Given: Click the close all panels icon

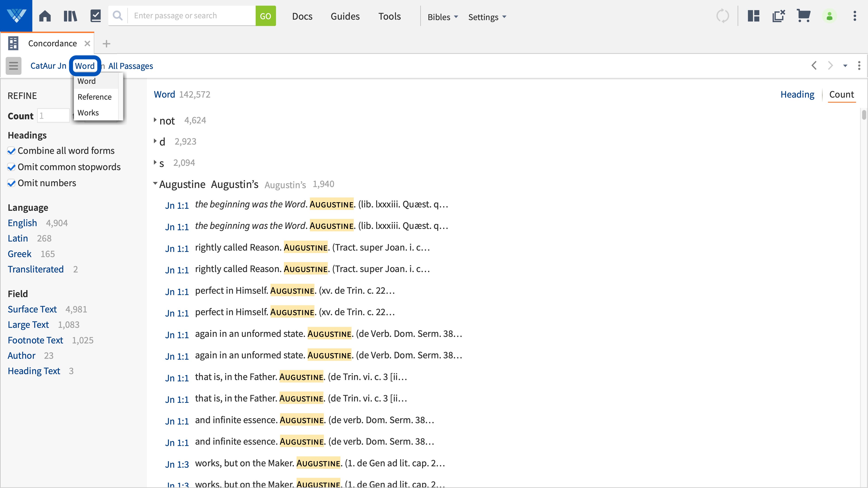Looking at the screenshot, I should (779, 16).
